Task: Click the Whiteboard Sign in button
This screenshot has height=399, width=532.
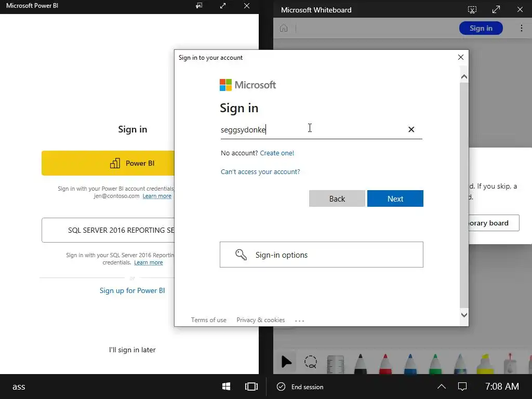Action: pos(481,28)
